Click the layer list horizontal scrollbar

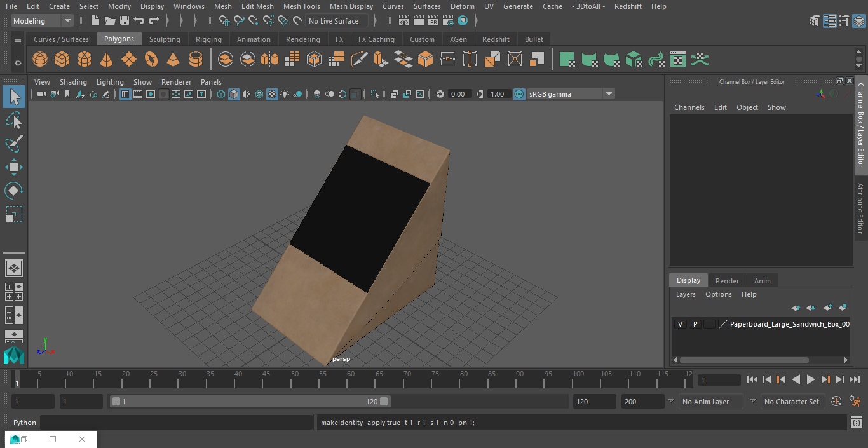pos(743,360)
